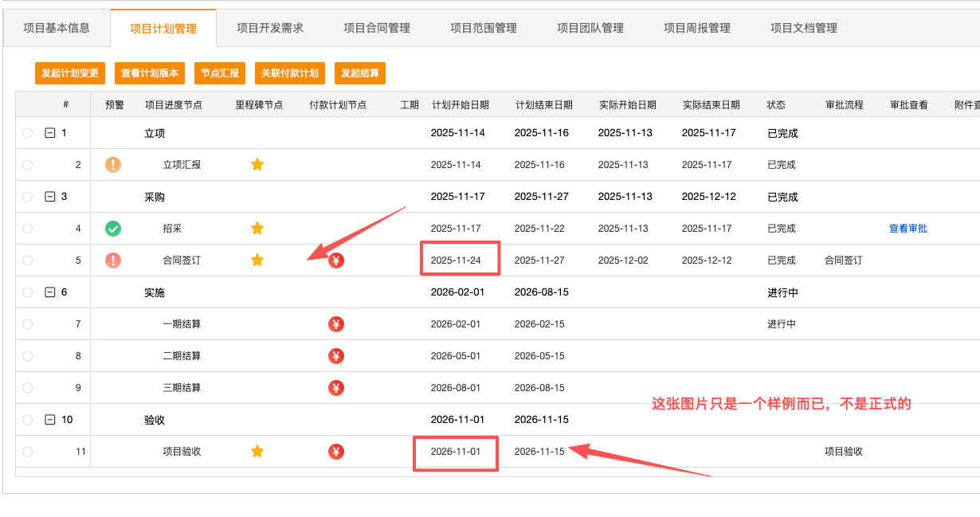The image size is (980, 517).
Task: Click the milestone star in 立项汇报 row
Action: click(257, 165)
